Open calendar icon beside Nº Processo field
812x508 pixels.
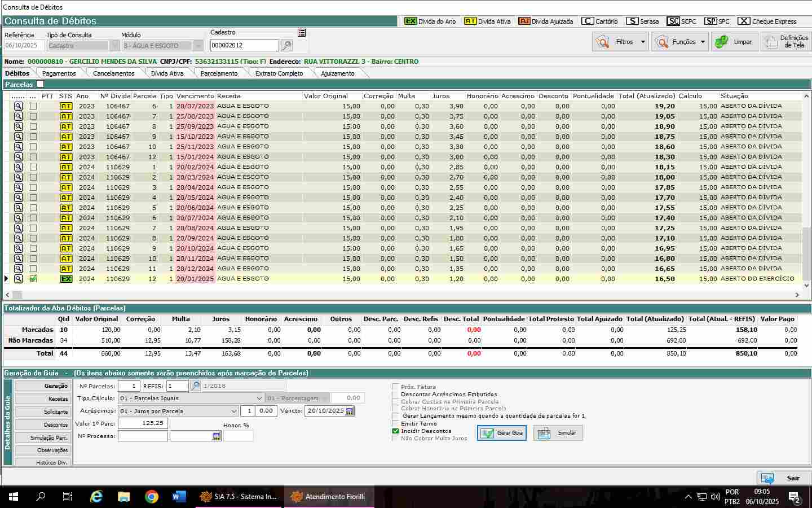click(217, 436)
